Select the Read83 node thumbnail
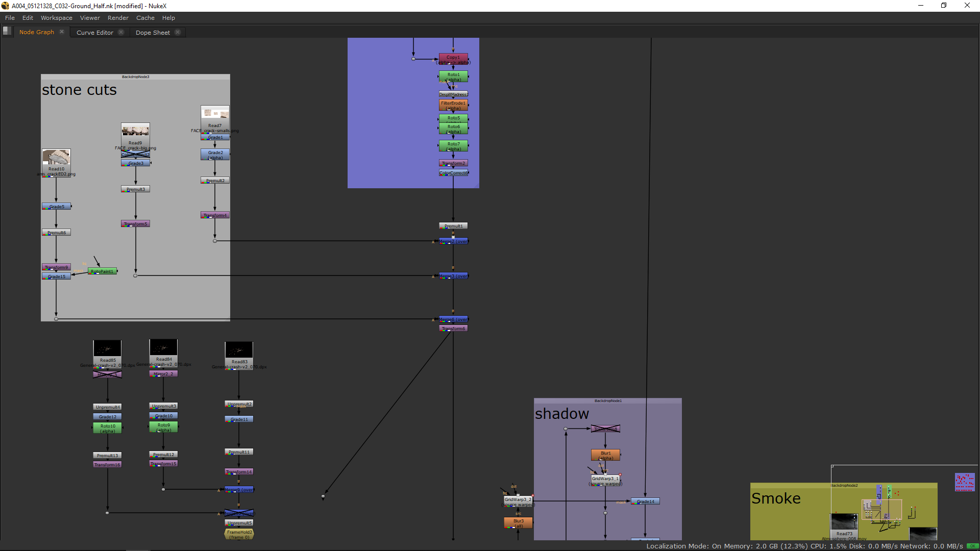Image resolution: width=980 pixels, height=551 pixels. pyautogui.click(x=239, y=350)
